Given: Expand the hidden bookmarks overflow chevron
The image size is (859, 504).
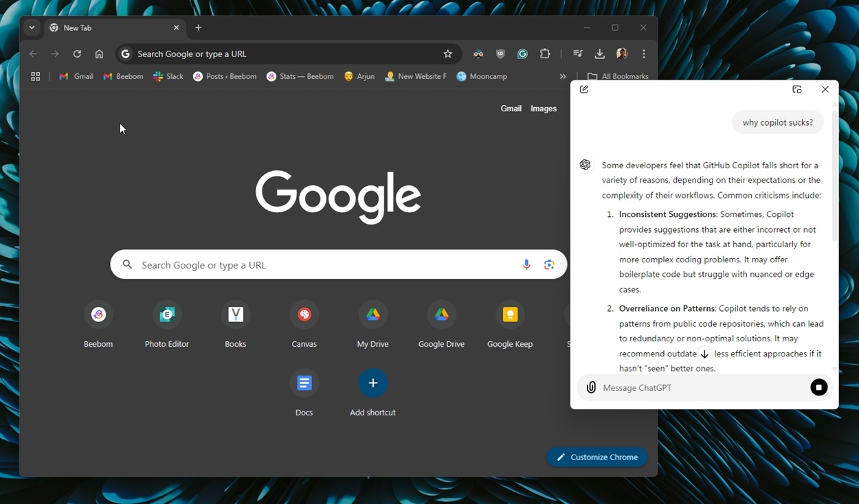Looking at the screenshot, I should [563, 76].
